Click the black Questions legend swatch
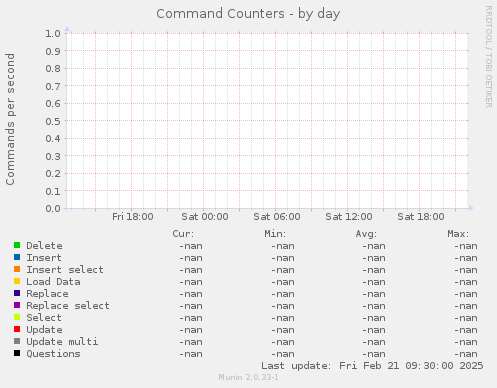The width and height of the screenshot is (497, 388). coord(17,353)
